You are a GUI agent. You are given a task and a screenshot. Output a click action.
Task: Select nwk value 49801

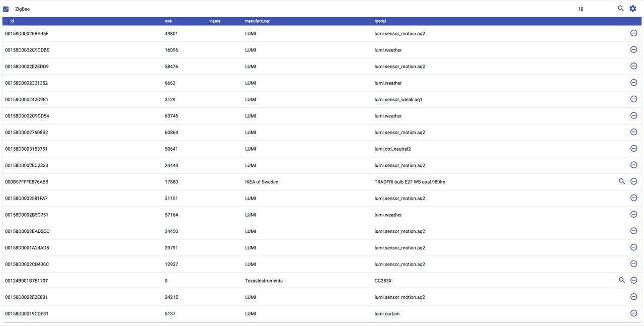(x=171, y=33)
